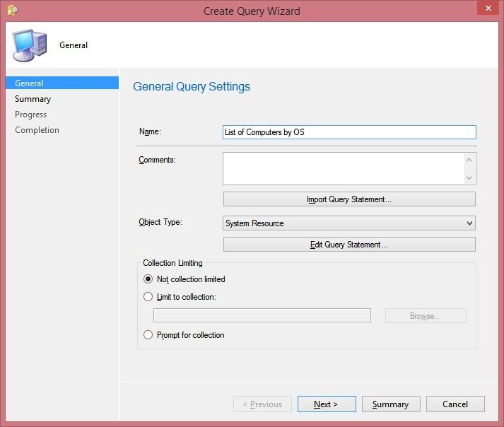This screenshot has width=504, height=427.
Task: Click the Next button
Action: pos(327,404)
